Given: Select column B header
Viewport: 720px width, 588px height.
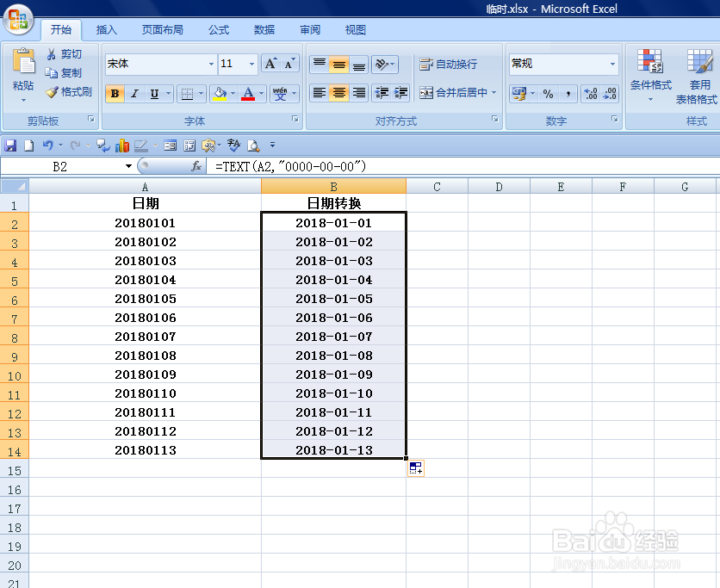Looking at the screenshot, I should [x=334, y=186].
